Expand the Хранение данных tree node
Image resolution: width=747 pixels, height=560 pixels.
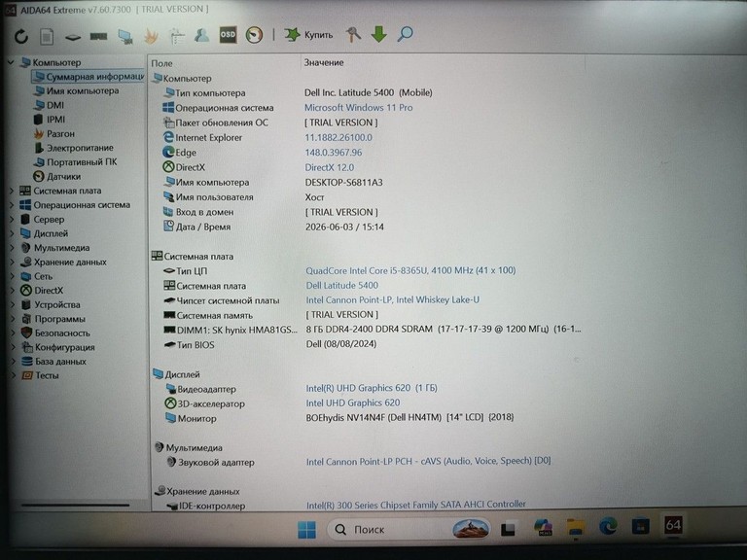tap(12, 262)
